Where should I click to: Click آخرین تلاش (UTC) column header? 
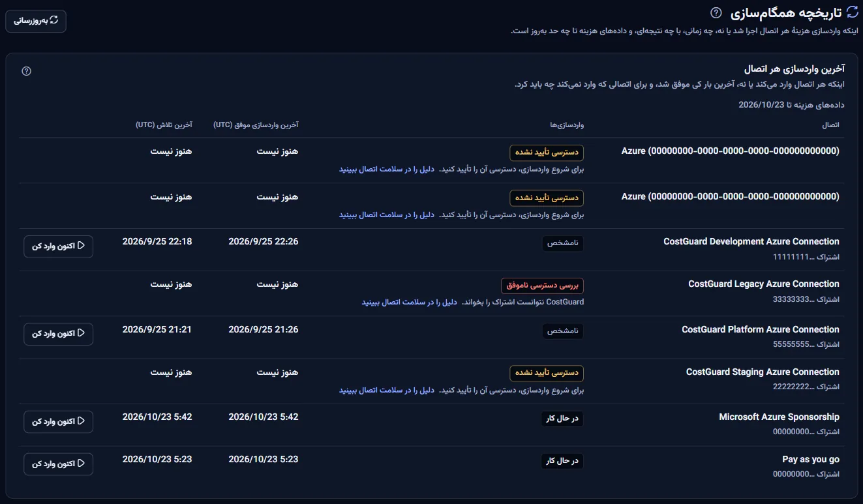164,125
